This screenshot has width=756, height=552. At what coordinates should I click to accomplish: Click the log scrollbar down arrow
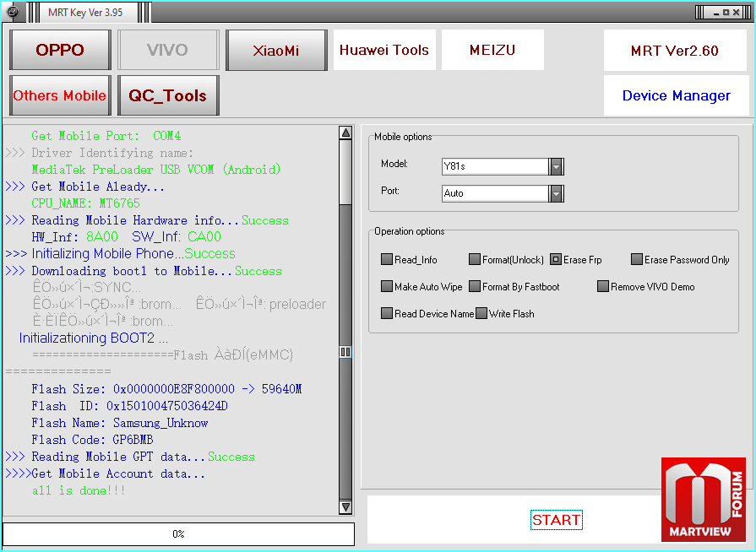click(x=345, y=506)
